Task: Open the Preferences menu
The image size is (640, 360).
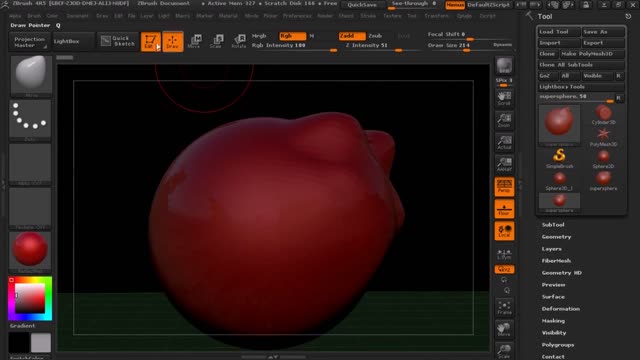Action: (x=297, y=16)
